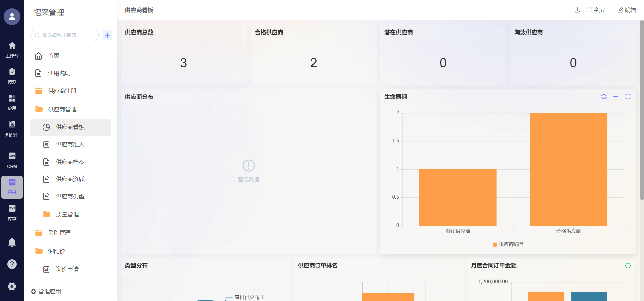Open the notifications bell icon
The width and height of the screenshot is (644, 301).
tap(12, 242)
